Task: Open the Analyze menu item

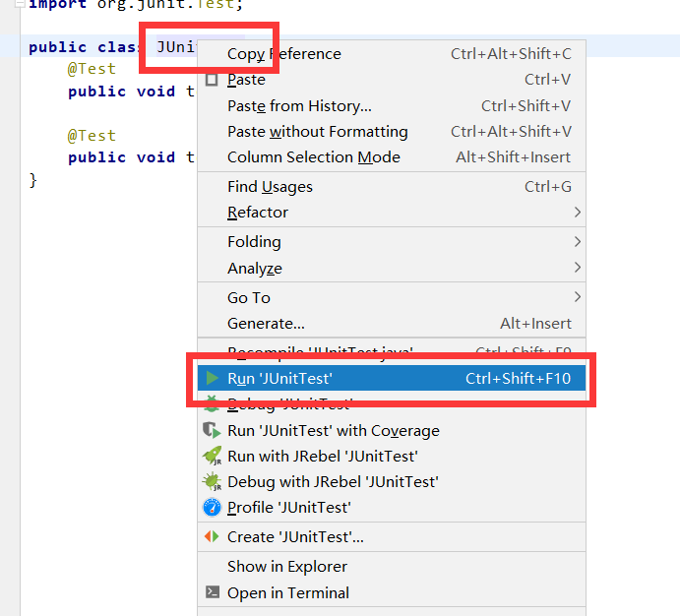Action: (392, 268)
